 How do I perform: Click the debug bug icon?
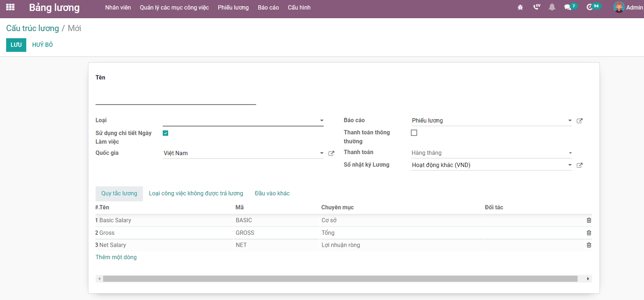(520, 8)
